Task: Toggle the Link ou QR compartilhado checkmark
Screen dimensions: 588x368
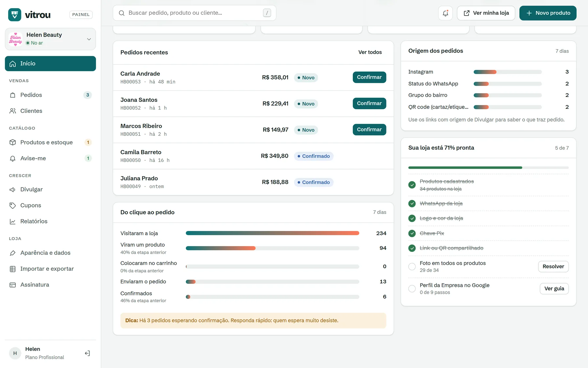Action: pos(412,248)
